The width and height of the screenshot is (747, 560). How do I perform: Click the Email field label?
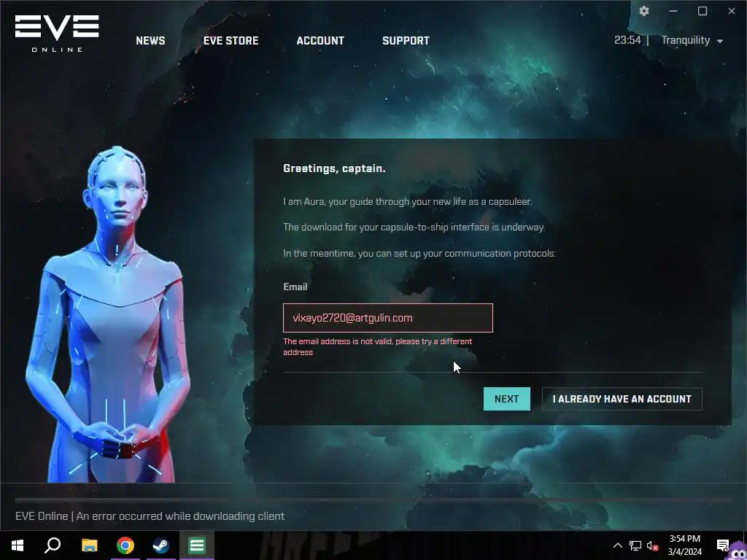click(295, 287)
